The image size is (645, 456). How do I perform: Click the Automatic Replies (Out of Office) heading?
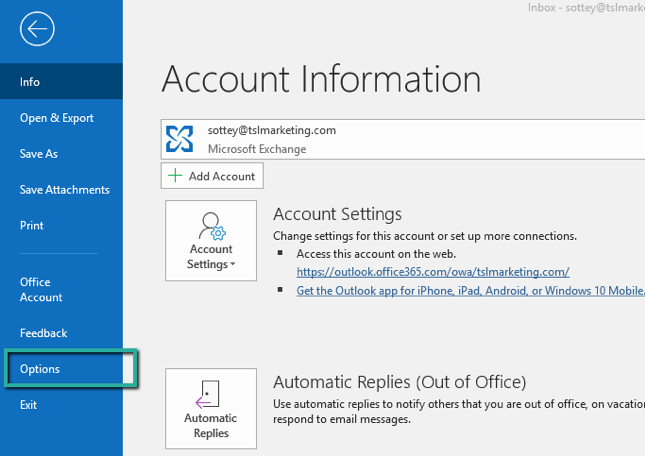(x=400, y=382)
